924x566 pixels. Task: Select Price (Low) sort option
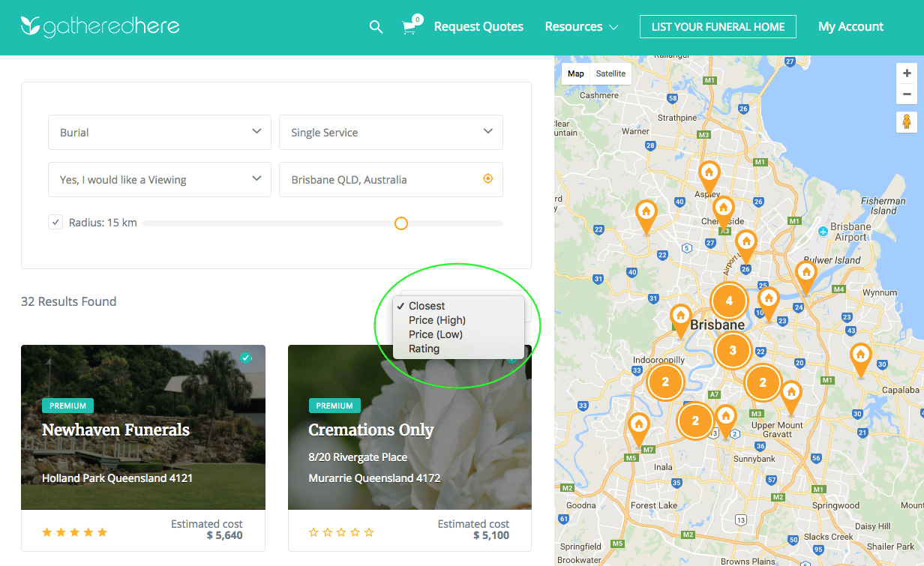458,334
